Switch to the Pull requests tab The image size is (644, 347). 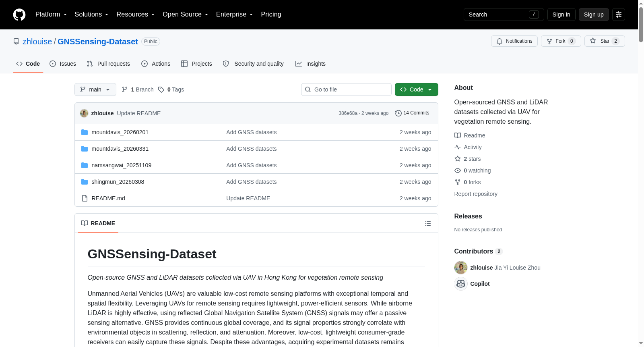click(x=108, y=64)
